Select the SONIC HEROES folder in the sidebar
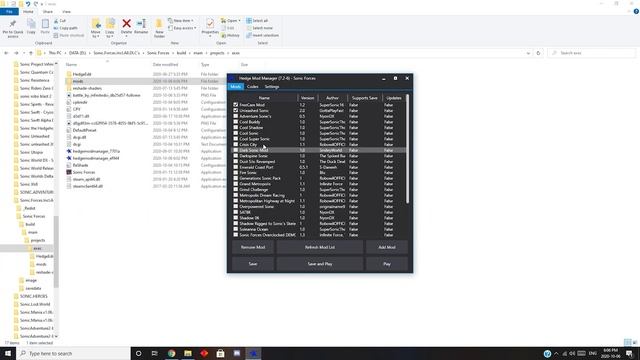640x360 pixels. click(33, 296)
